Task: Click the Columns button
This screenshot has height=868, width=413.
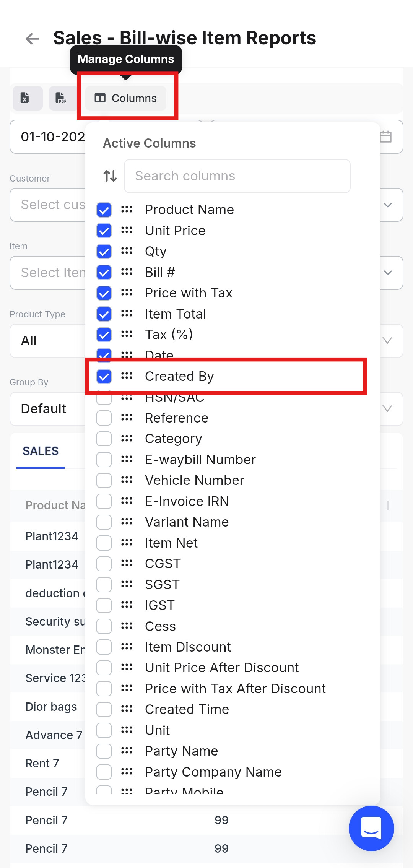Action: tap(126, 98)
